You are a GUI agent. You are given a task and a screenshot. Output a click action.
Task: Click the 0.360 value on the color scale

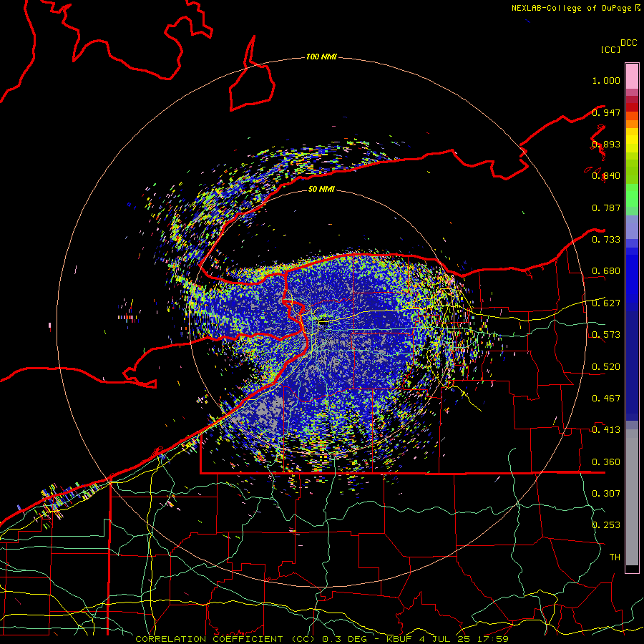[x=606, y=462]
